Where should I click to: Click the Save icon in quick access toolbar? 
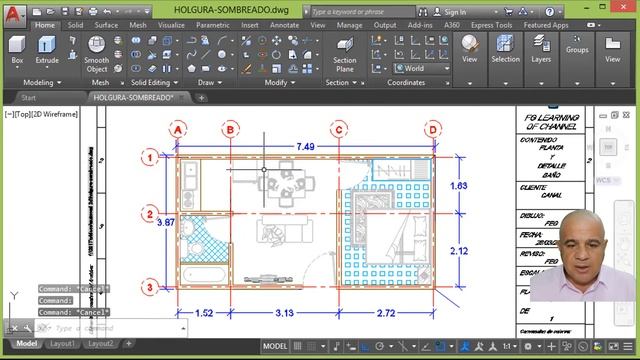coord(64,12)
